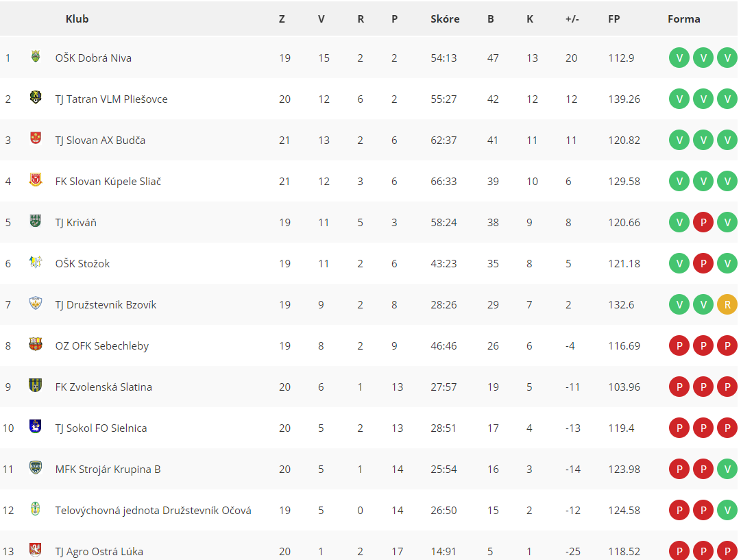Click the MFK Strojár Krupina B crest

pyautogui.click(x=36, y=467)
